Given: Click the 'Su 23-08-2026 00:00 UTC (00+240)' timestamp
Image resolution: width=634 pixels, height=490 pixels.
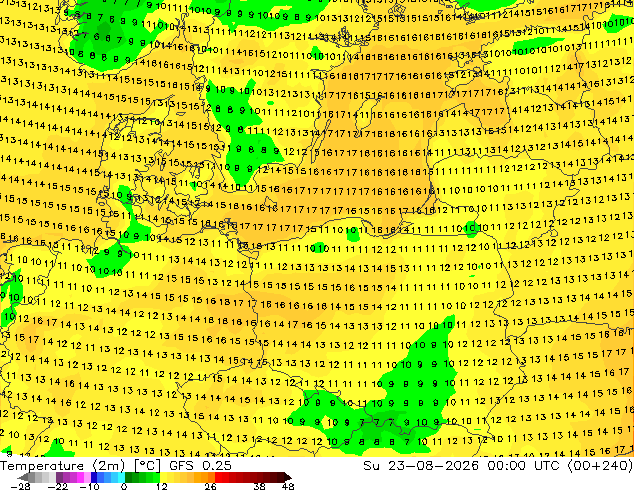Looking at the screenshot, I should click(x=498, y=466).
